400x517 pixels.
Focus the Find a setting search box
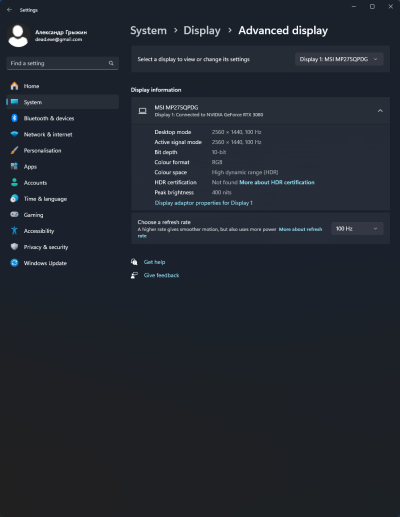[63, 63]
